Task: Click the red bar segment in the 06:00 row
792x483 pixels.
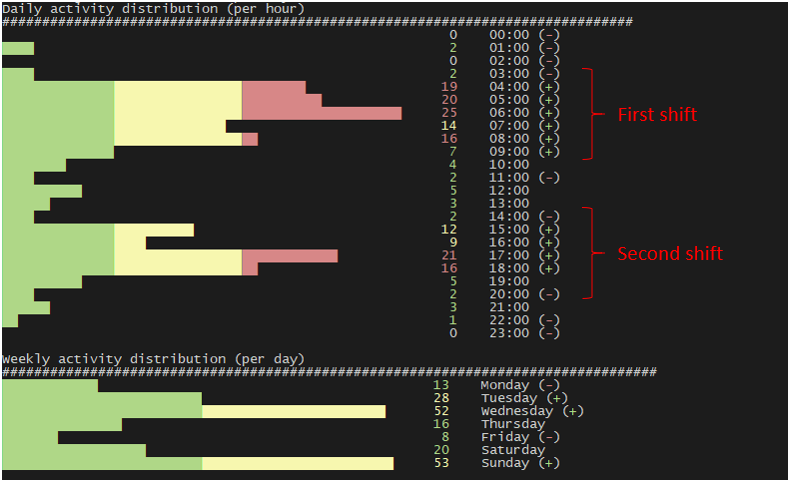Action: click(321, 113)
